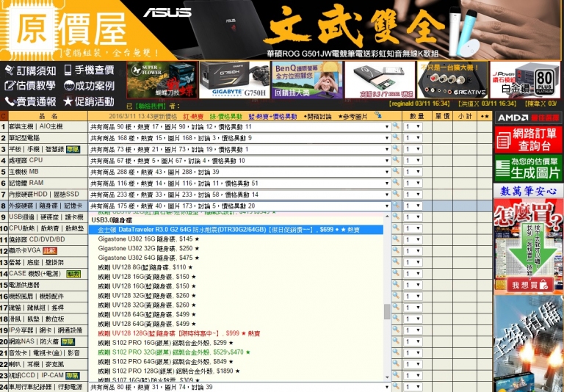Open the AMD 最佳選擇 logo banner
Image resolution: width=564 pixels, height=392 pixels.
point(528,117)
